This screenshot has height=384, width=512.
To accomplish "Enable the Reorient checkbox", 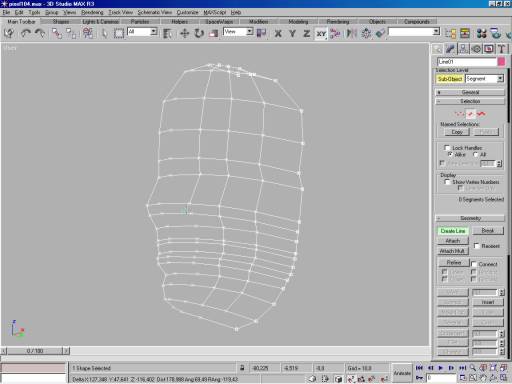I will tap(477, 246).
